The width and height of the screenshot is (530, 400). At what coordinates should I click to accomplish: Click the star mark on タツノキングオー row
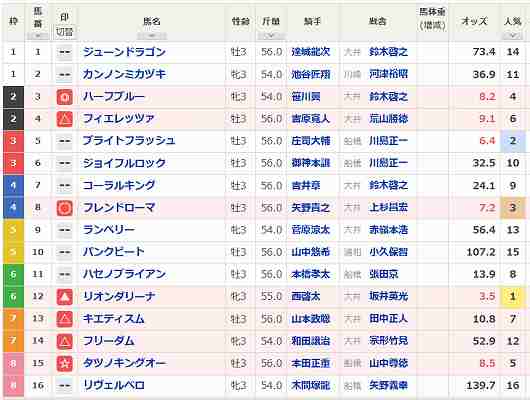pos(64,363)
